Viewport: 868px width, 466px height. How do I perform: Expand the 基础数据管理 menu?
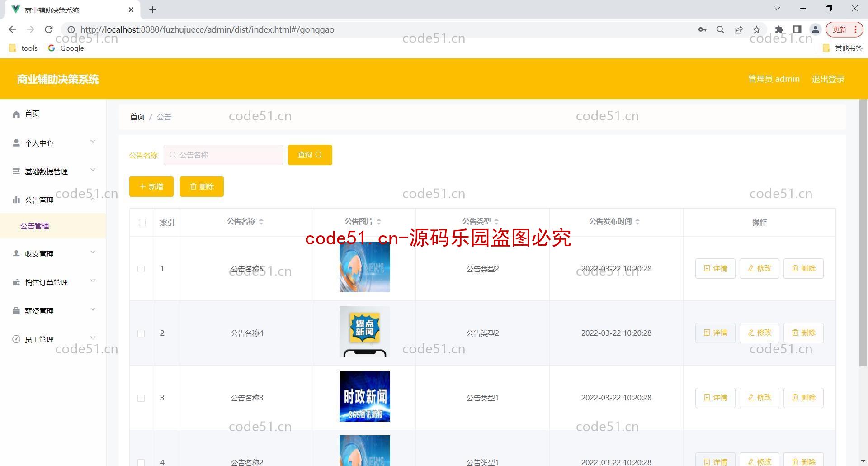click(x=53, y=171)
